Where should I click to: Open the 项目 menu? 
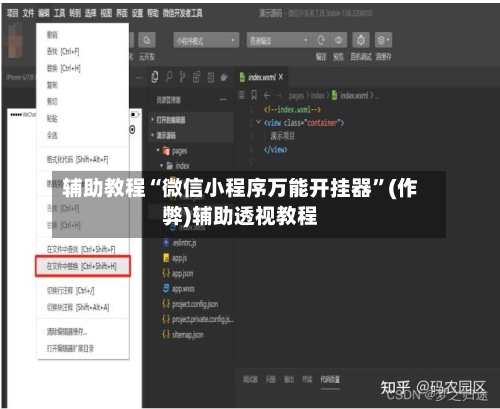(12, 13)
